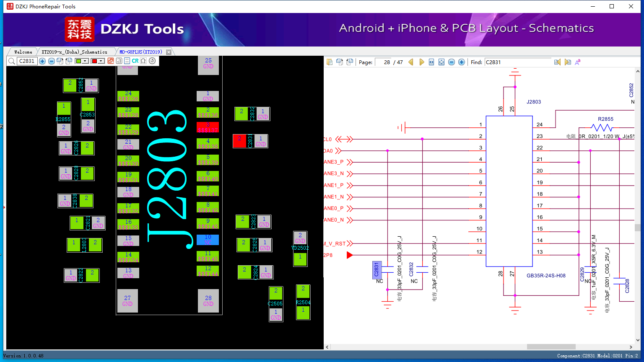The height and width of the screenshot is (362, 644).
Task: Switch to the Welcome tab
Action: (23, 52)
